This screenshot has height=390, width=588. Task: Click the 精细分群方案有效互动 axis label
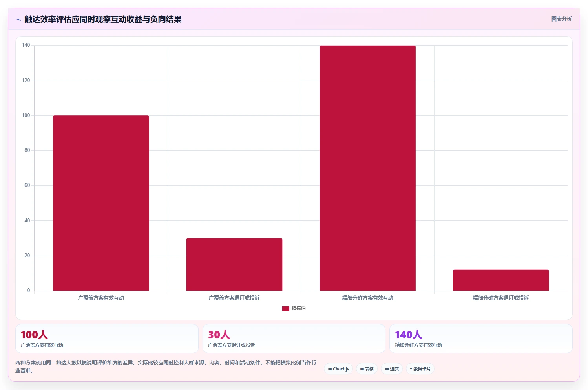367,298
